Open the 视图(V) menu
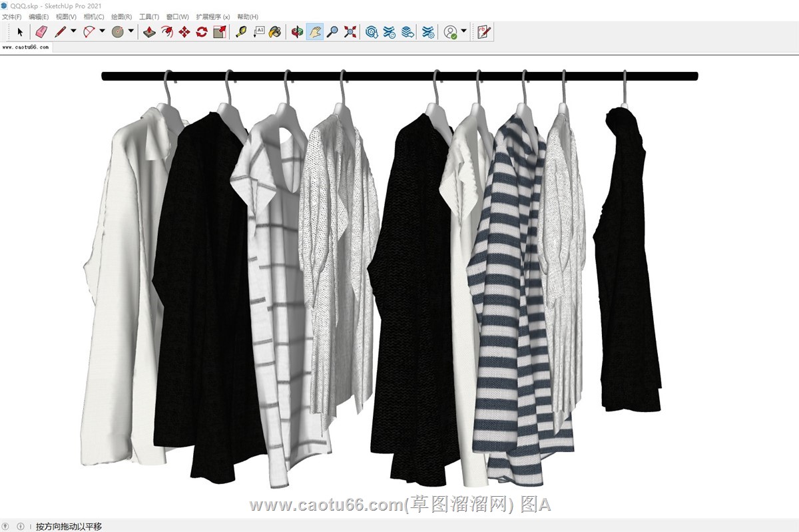This screenshot has width=799, height=532. tap(66, 17)
